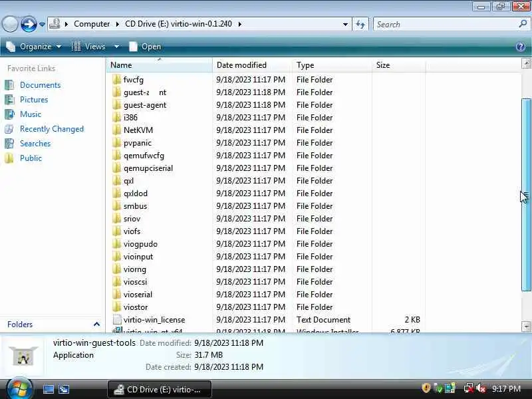
Task: Click the search magnifier icon
Action: [523, 24]
